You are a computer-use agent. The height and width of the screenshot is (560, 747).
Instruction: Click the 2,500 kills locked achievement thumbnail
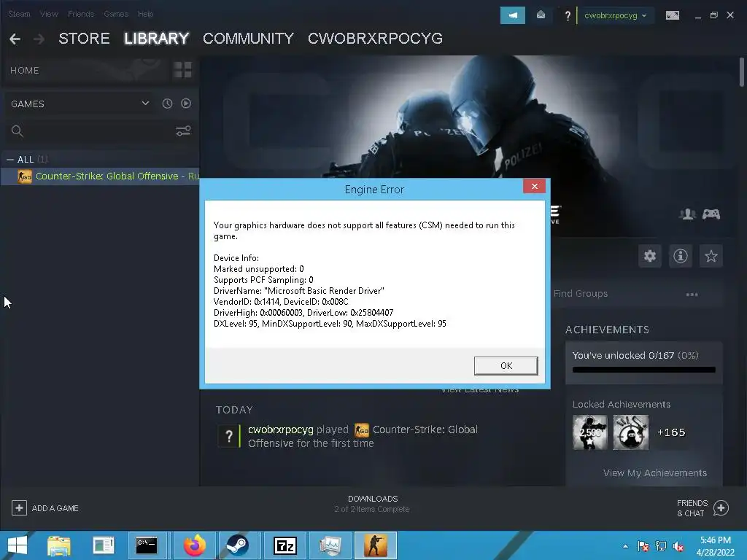tap(589, 432)
